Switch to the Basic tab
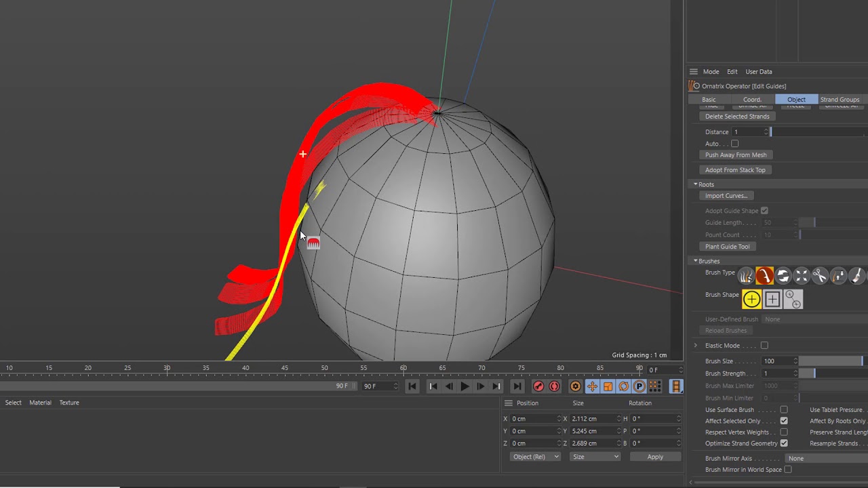This screenshot has width=868, height=488. pos(709,100)
